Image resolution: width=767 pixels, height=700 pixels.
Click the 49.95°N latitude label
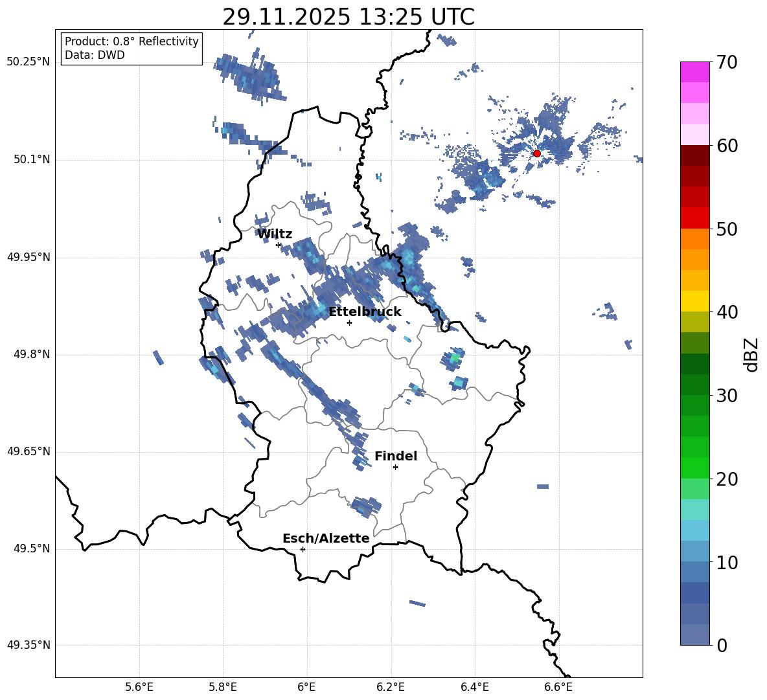pyautogui.click(x=29, y=257)
